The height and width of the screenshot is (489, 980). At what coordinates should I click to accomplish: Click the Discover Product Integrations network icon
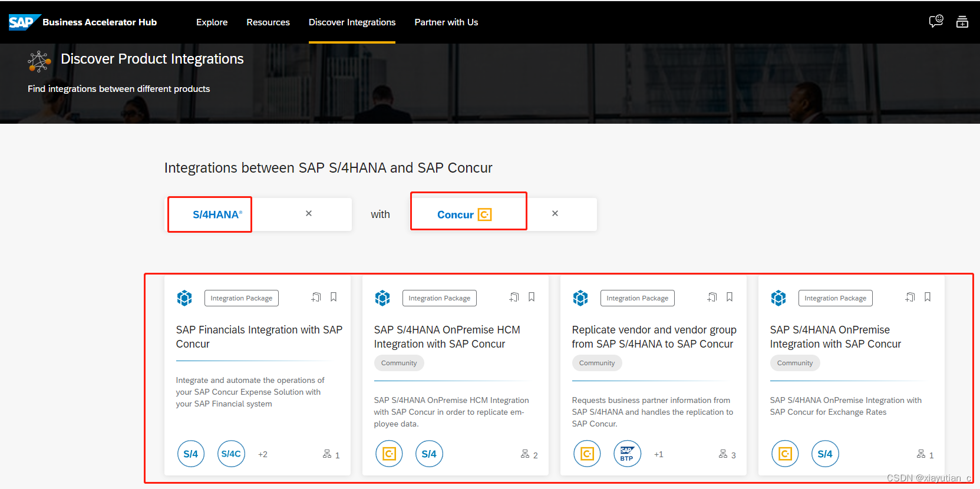[x=39, y=61]
